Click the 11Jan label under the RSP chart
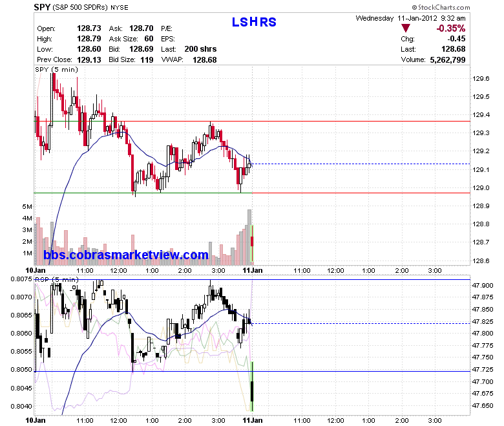 click(x=252, y=420)
